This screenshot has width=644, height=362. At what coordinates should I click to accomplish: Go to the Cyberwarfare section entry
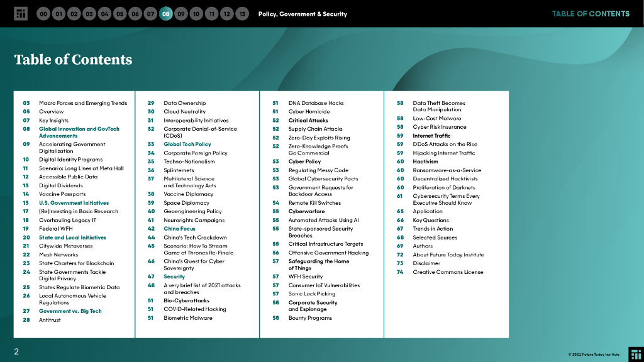[x=307, y=212]
